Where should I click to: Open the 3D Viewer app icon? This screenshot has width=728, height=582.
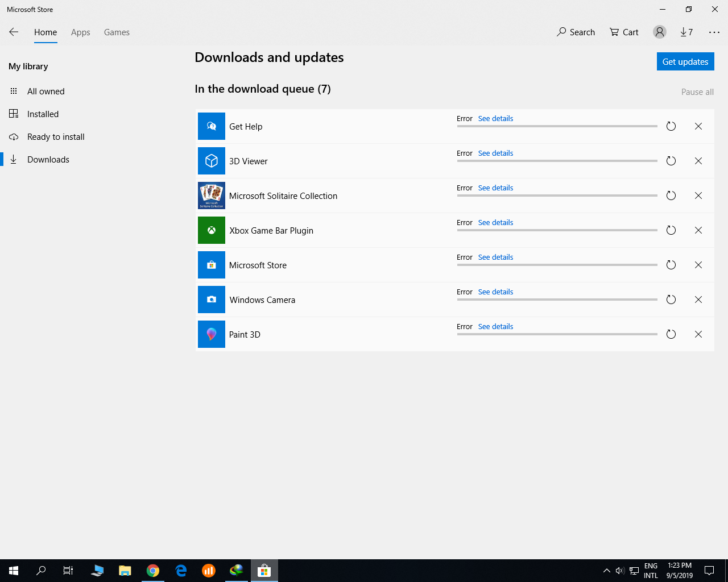212,161
